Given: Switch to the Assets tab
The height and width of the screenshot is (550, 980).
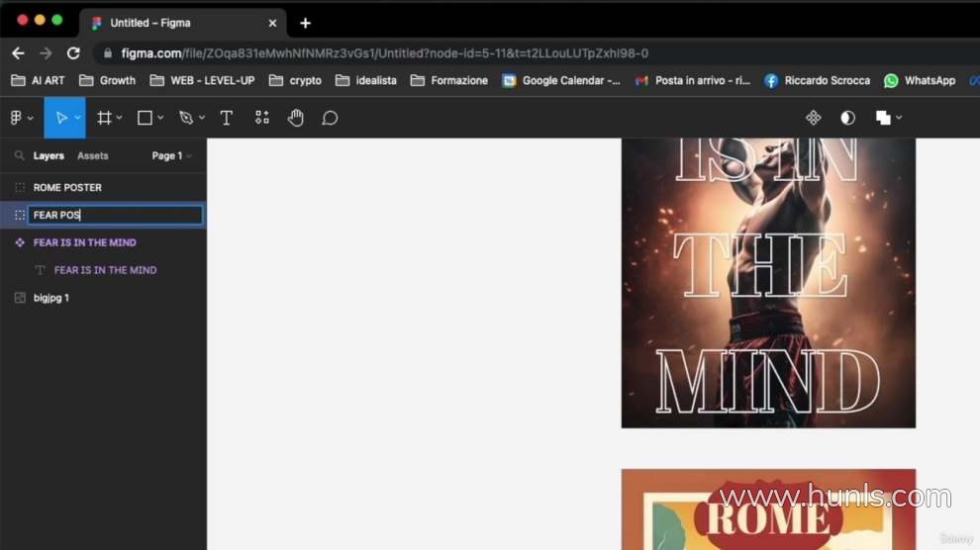Looking at the screenshot, I should [x=92, y=155].
